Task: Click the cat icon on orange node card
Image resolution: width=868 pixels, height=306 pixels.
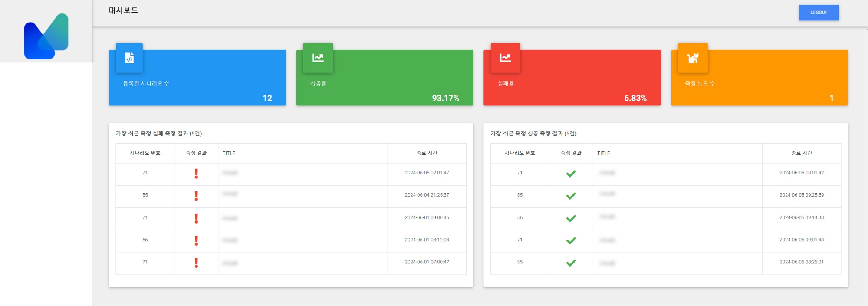Action: [693, 58]
